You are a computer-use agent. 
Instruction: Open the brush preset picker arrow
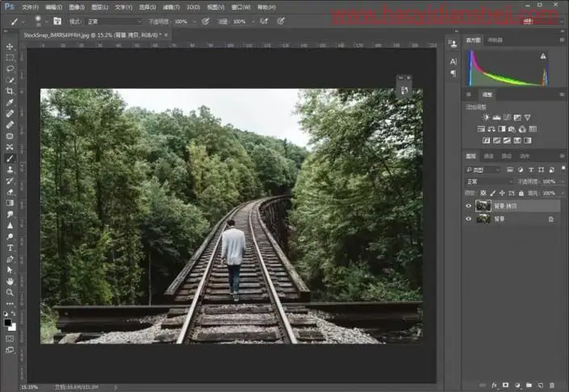tap(47, 22)
